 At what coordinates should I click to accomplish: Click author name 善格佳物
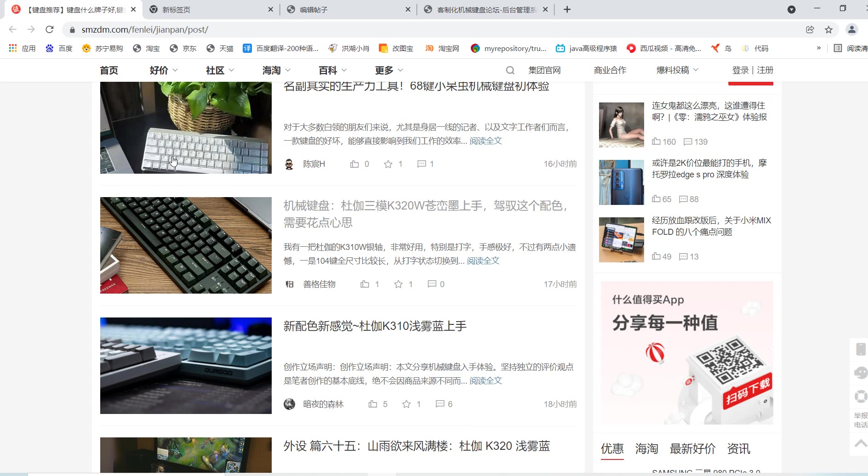[320, 284]
